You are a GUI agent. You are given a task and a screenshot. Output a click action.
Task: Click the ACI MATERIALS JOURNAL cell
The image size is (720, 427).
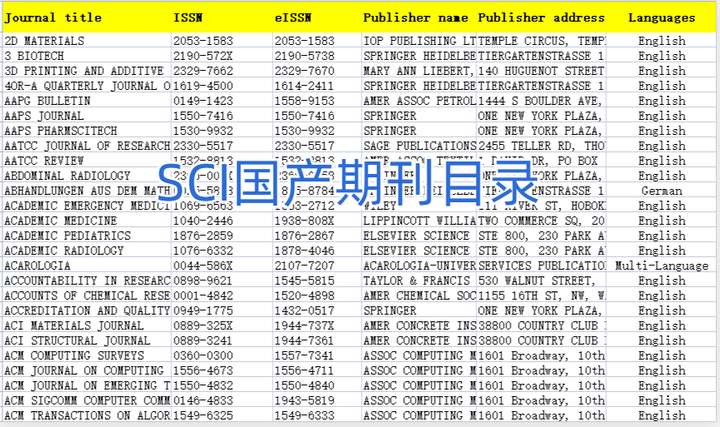(87, 326)
